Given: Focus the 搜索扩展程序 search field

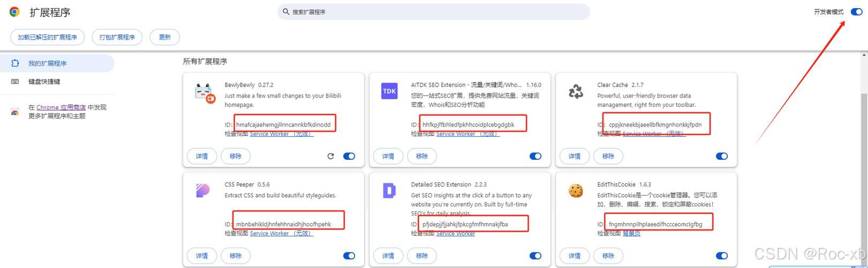Looking at the screenshot, I should point(433,12).
